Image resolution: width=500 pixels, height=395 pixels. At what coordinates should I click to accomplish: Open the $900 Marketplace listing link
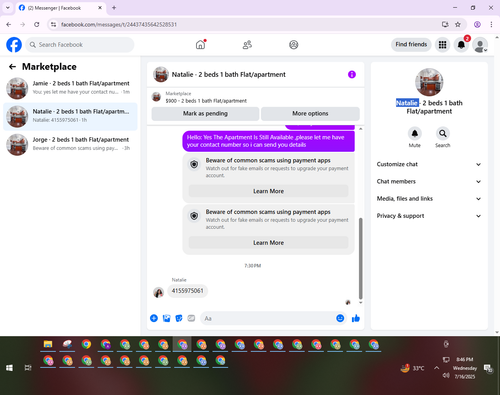click(x=206, y=101)
